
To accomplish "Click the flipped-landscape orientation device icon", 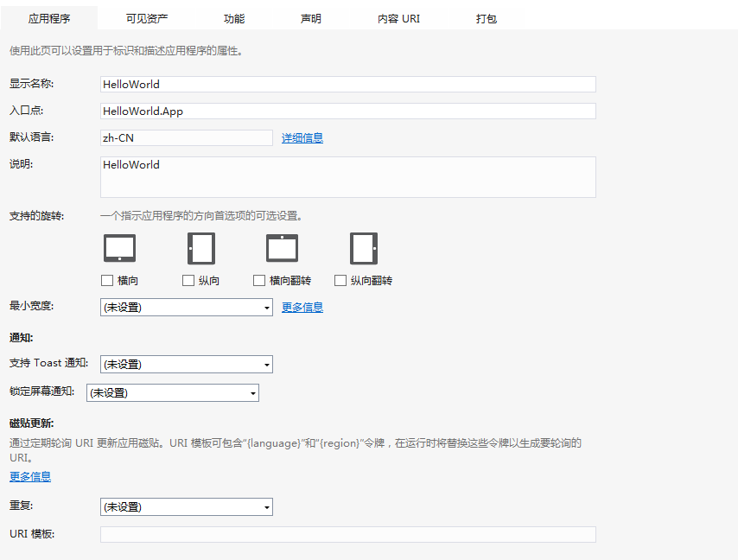I will [x=283, y=247].
